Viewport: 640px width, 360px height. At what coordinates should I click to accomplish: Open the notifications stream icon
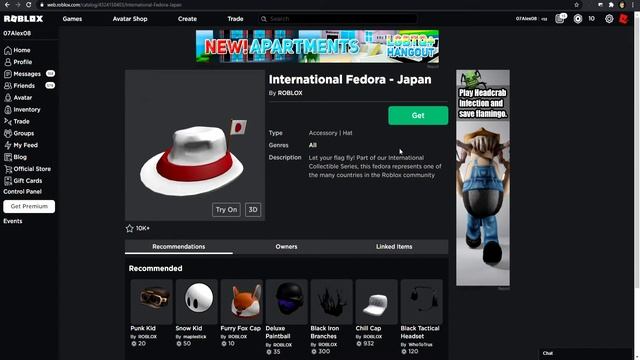click(560, 19)
